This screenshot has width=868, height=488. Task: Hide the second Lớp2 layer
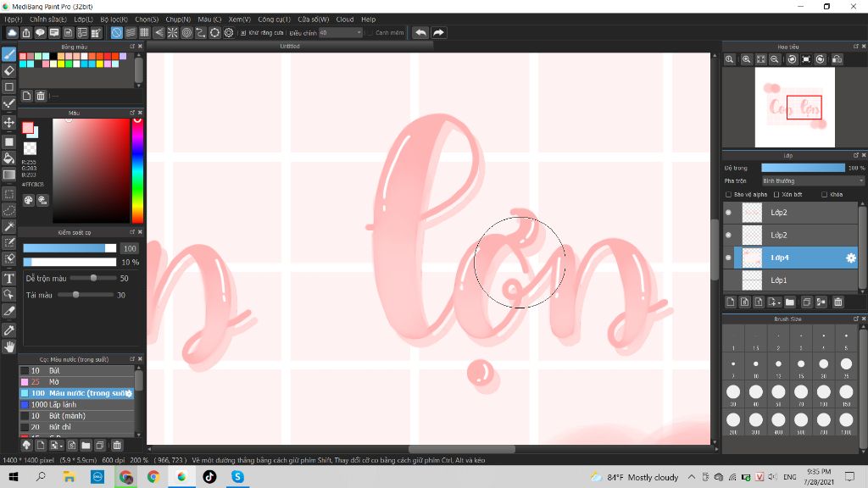(x=728, y=236)
